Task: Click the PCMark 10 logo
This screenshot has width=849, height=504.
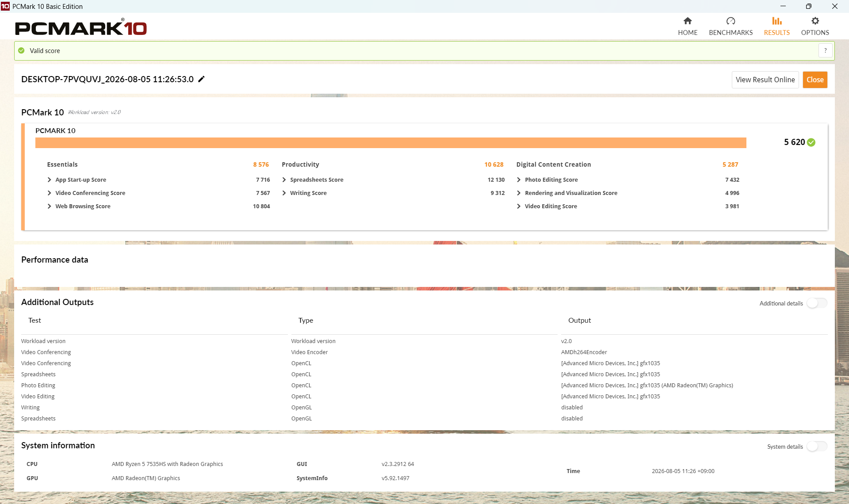Action: [x=81, y=27]
